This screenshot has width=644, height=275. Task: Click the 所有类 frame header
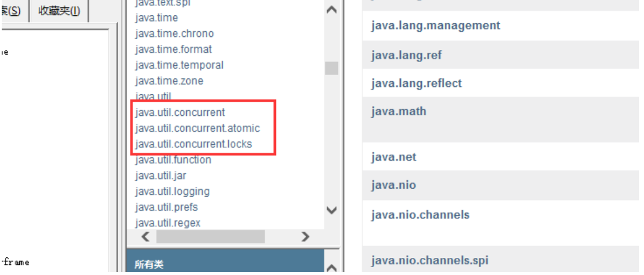point(149,264)
